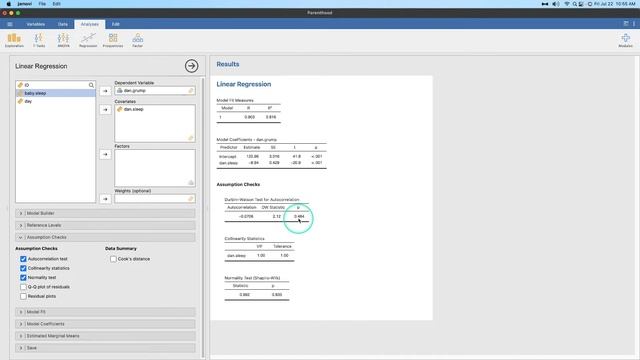
Task: Click the kebab menu at ribbon's right end
Action: [634, 24]
